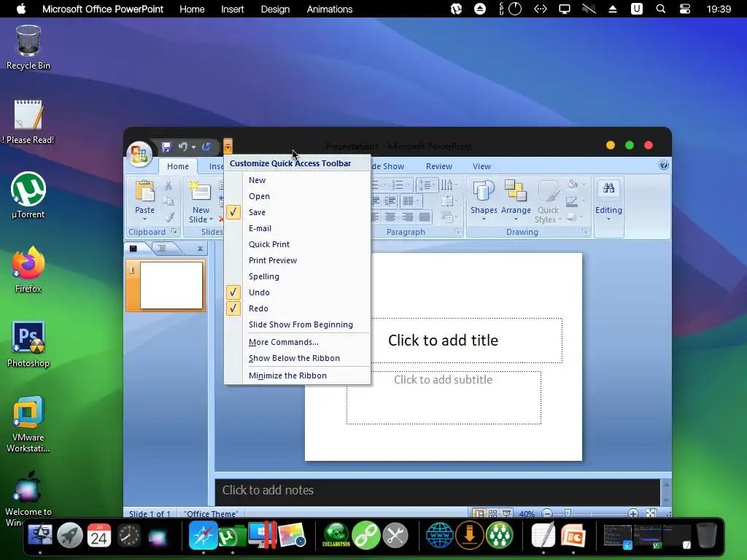747x560 pixels.
Task: Click the zoom slider handle
Action: coord(568,513)
